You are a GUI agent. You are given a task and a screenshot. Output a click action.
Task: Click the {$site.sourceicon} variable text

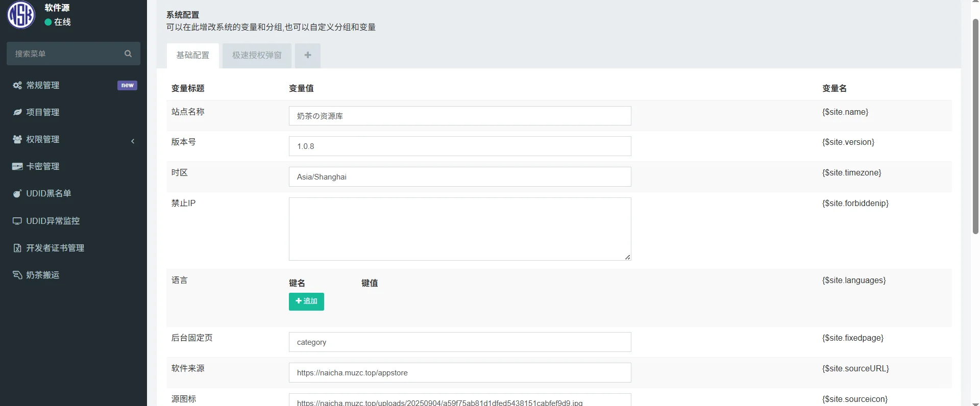coord(855,399)
